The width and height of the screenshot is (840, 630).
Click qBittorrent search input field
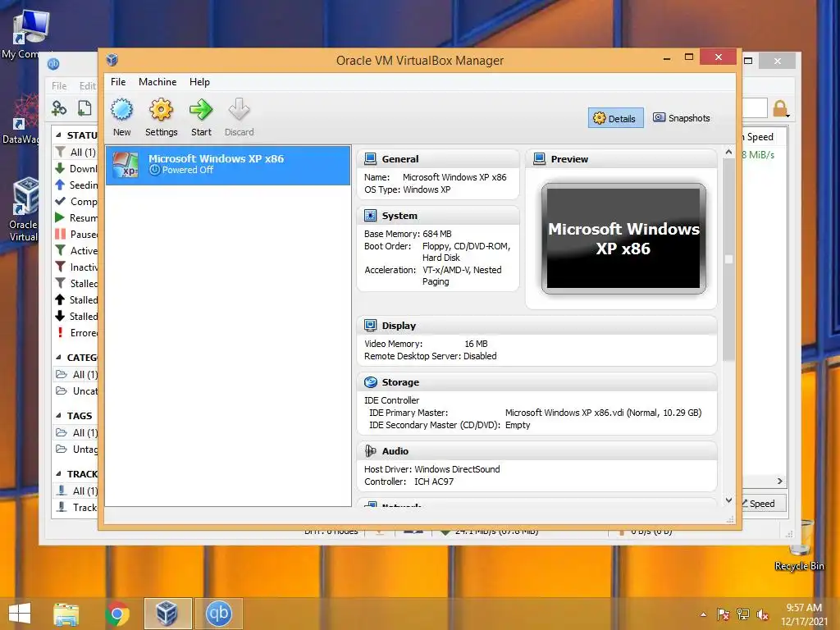click(x=755, y=108)
